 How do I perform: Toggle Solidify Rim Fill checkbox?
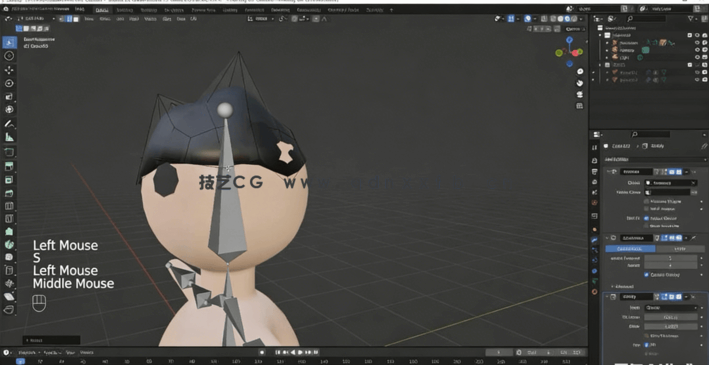click(x=647, y=345)
